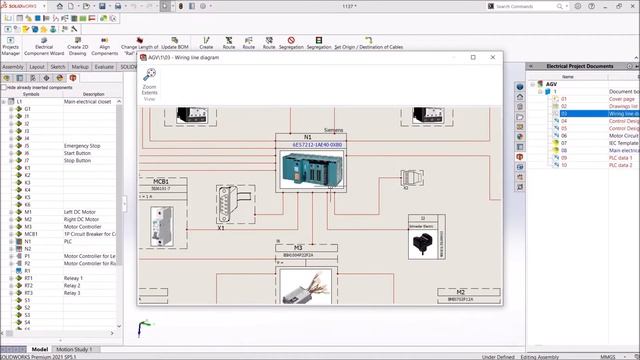Switch to the Evaluate tab

coord(104,67)
